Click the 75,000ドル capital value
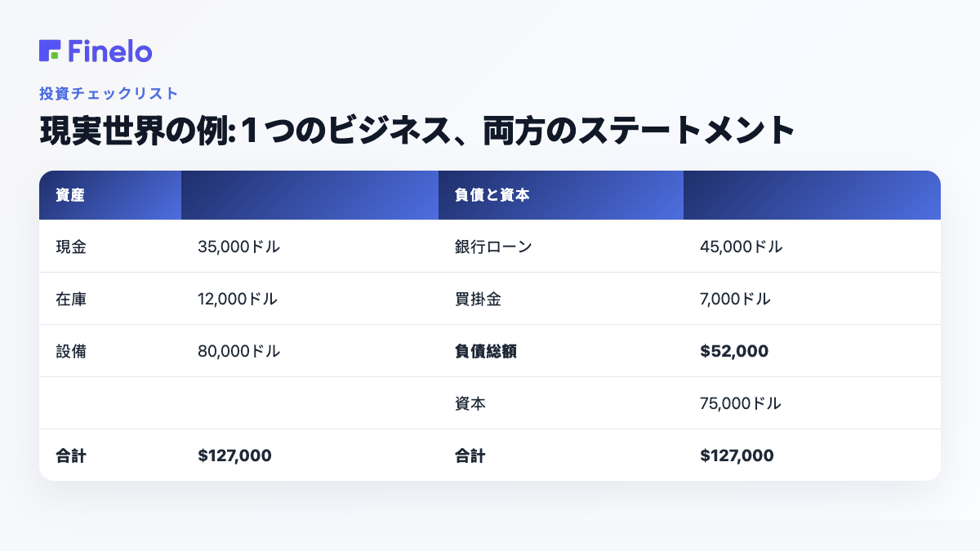 (x=741, y=403)
